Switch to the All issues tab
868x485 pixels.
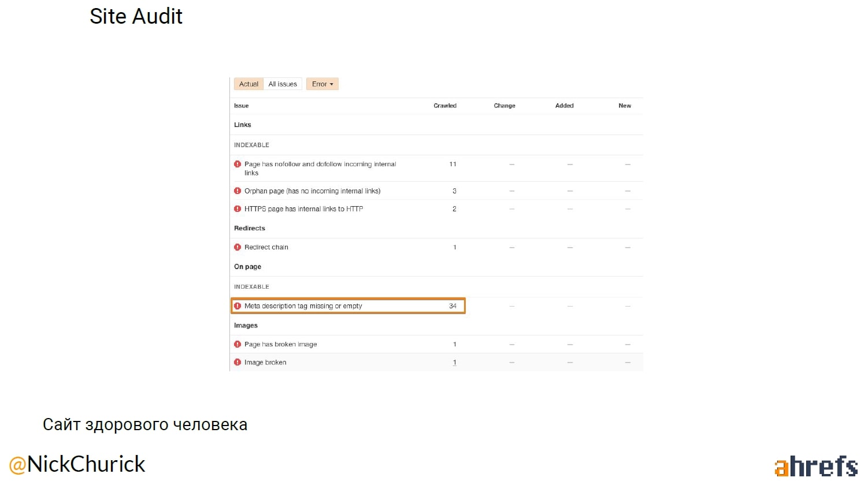coord(283,84)
